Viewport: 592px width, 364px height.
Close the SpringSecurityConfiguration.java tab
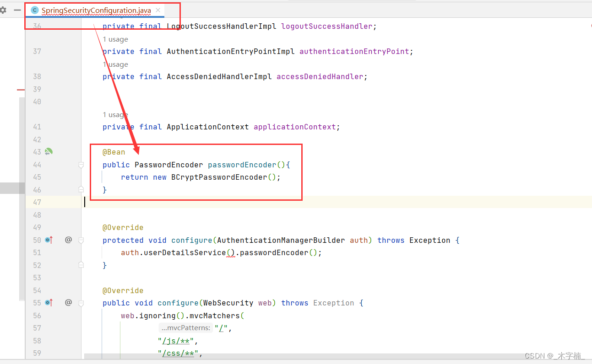coord(158,10)
